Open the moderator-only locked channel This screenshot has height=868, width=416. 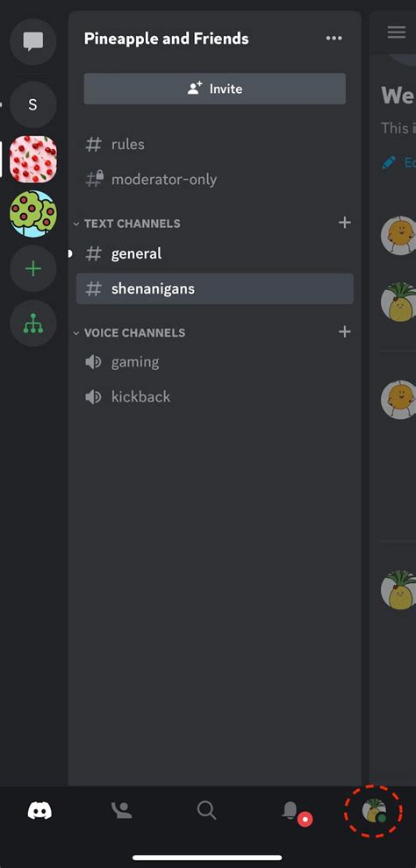215,180
